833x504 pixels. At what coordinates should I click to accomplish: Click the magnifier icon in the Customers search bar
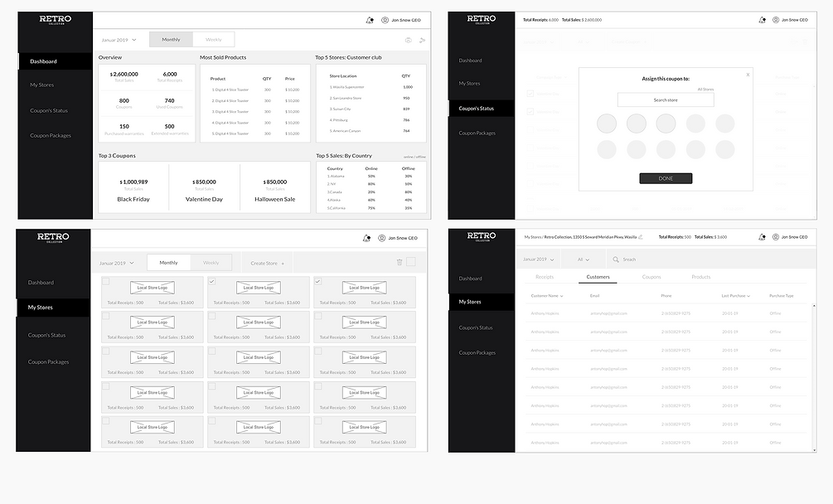pyautogui.click(x=616, y=259)
